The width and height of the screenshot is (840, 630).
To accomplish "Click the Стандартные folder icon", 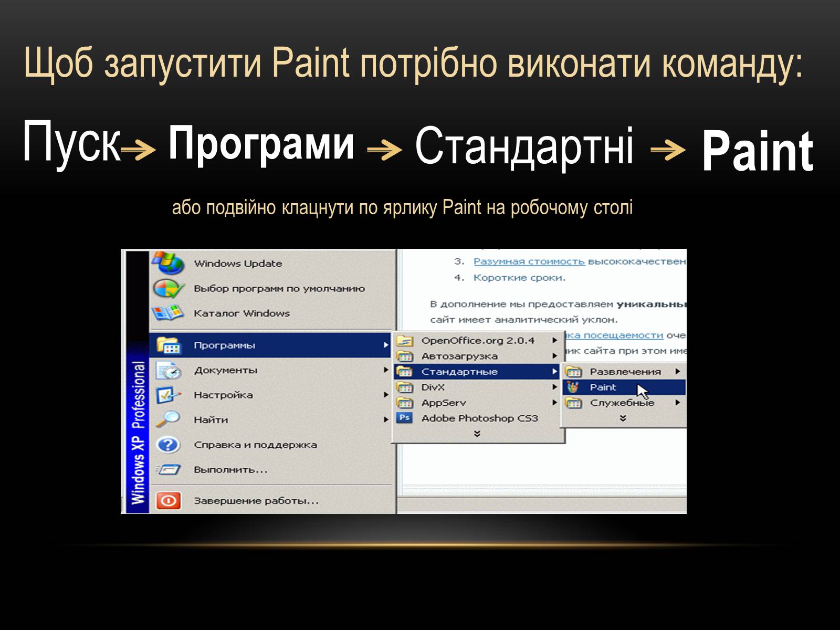I will click(405, 372).
